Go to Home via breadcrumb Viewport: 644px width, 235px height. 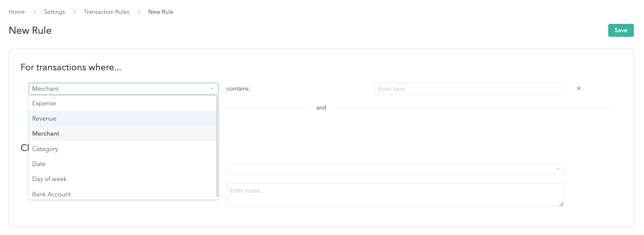click(x=17, y=12)
